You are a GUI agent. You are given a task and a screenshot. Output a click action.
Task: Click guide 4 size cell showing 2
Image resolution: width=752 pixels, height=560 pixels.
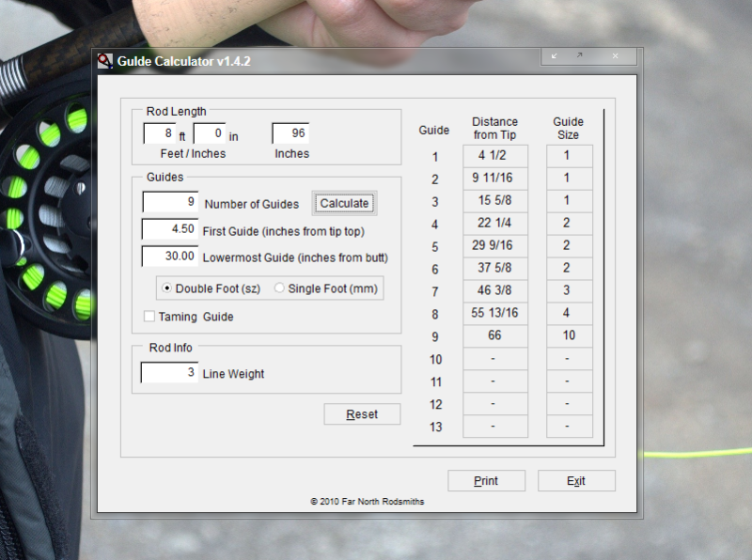point(570,224)
